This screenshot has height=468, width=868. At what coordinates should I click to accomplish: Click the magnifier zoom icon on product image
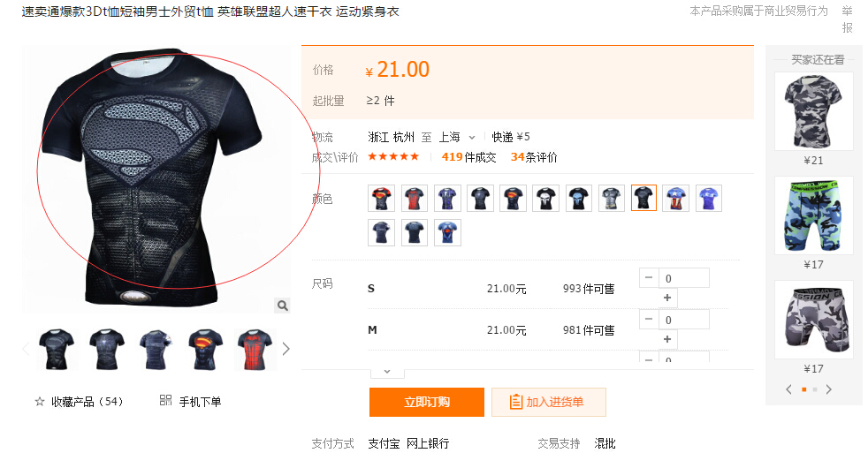click(282, 306)
